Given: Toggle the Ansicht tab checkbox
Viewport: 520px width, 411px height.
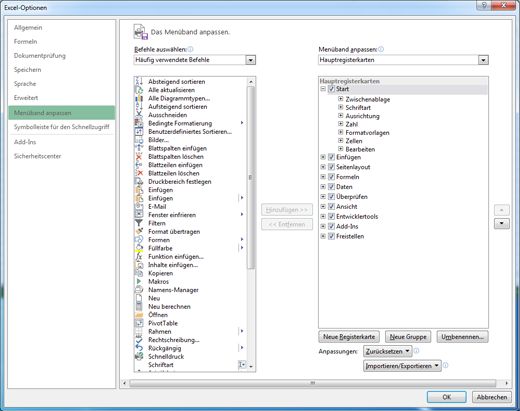Looking at the screenshot, I should pyautogui.click(x=331, y=206).
